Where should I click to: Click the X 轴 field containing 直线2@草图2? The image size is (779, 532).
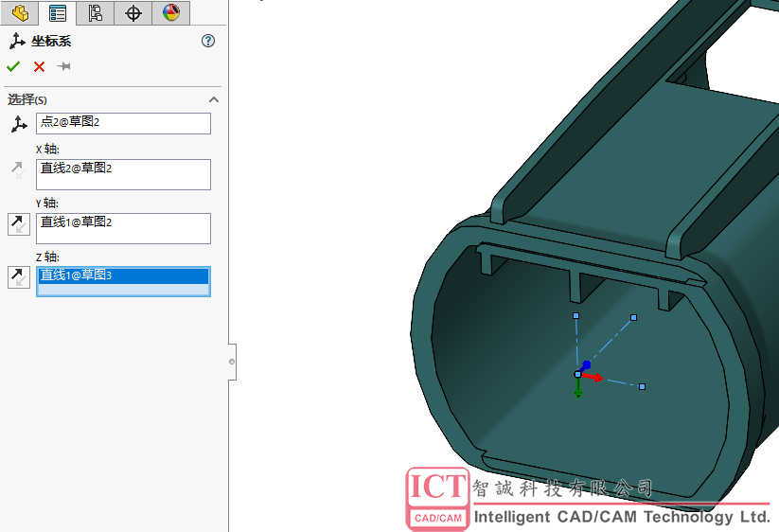123,174
